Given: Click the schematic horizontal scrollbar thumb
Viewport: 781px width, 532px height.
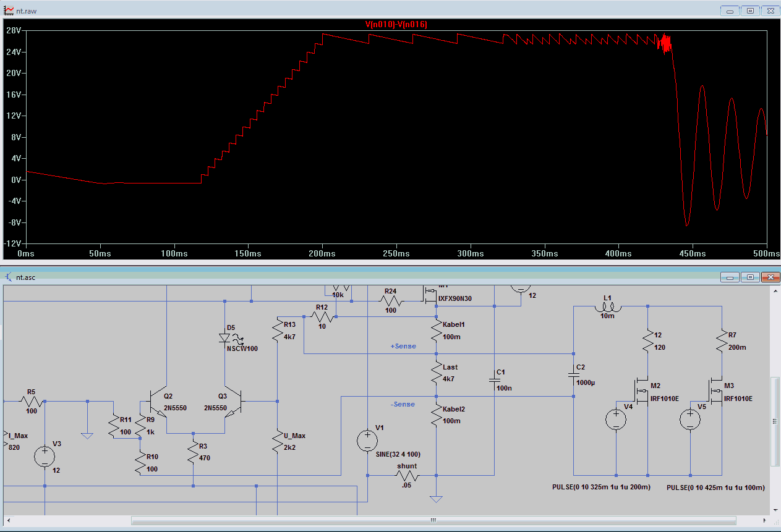Looking at the screenshot, I should tap(433, 520).
